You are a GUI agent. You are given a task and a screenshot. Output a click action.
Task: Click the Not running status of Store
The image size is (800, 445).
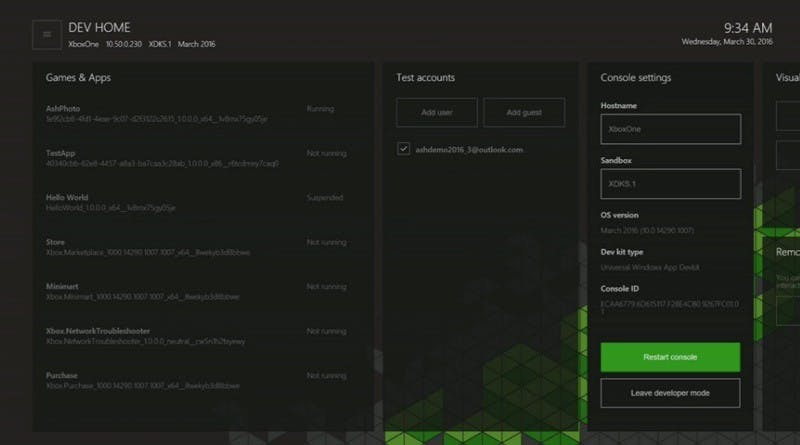[x=327, y=242]
